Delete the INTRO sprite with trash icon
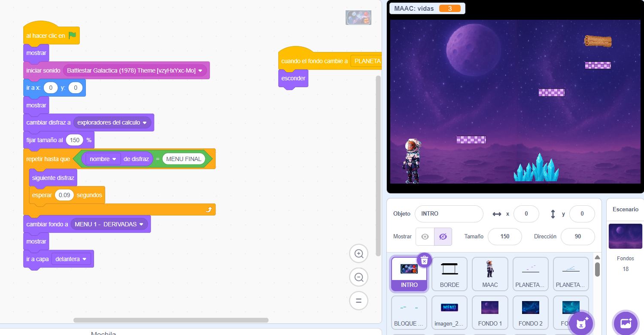The width and height of the screenshot is (644, 335). coord(424,260)
